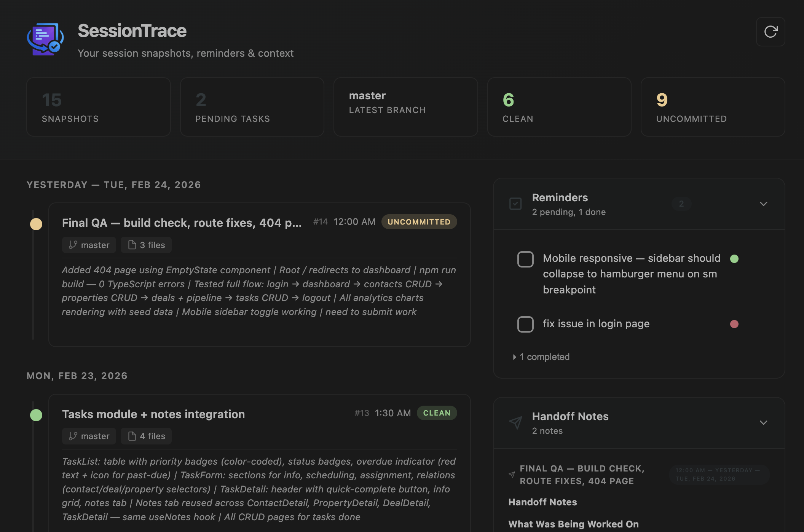Click the master branch chip on snapshot #13
804x532 pixels.
pos(89,436)
